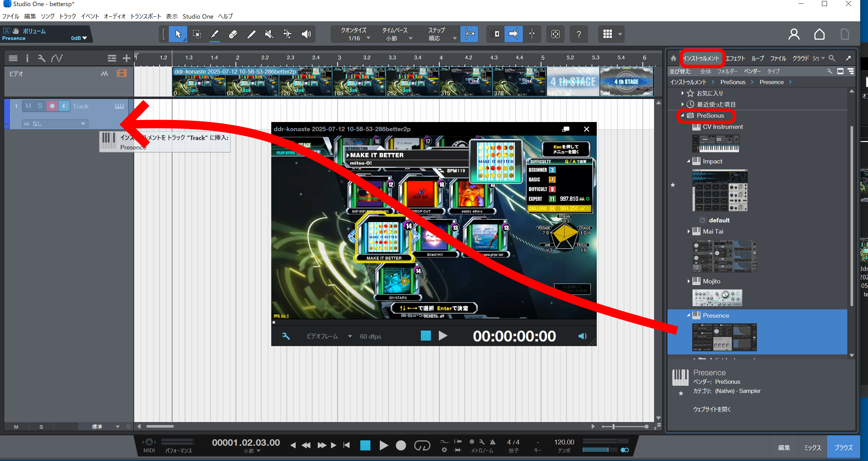Switch to ループ browser tab
Screen dimensions: 868x461
pyautogui.click(x=757, y=58)
